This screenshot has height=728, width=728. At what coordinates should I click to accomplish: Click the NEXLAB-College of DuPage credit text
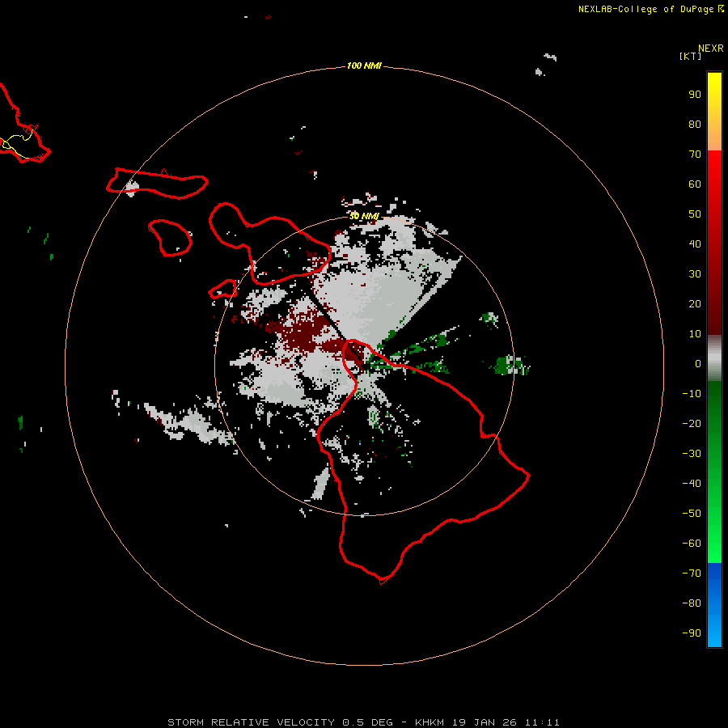[x=650, y=9]
